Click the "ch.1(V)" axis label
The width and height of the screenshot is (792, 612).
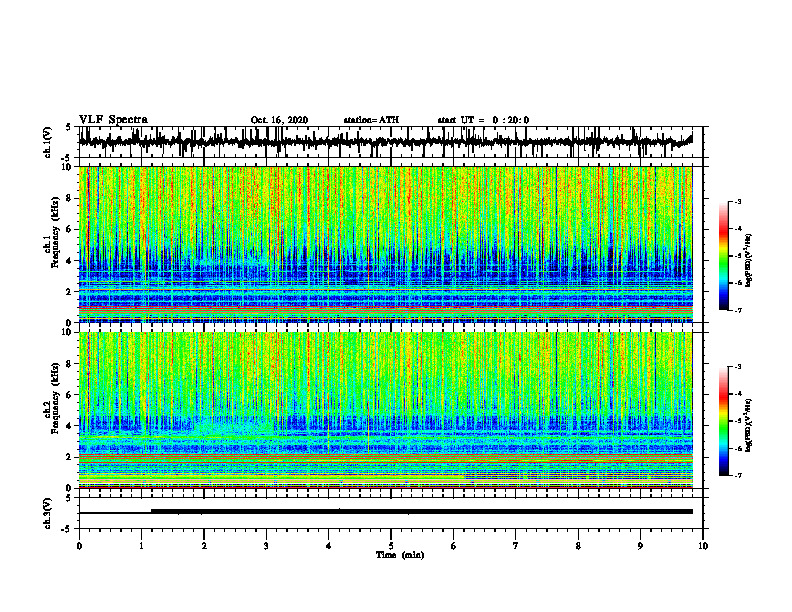tap(48, 142)
